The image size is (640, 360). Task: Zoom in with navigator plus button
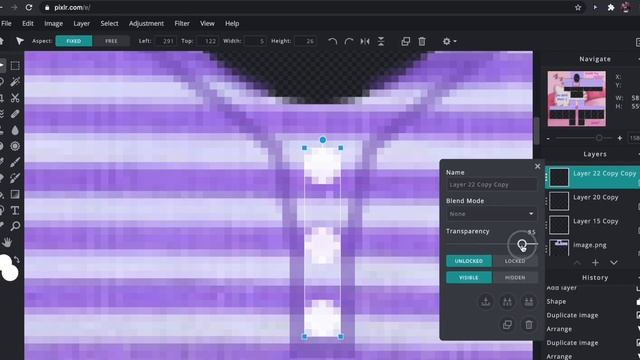click(x=620, y=138)
